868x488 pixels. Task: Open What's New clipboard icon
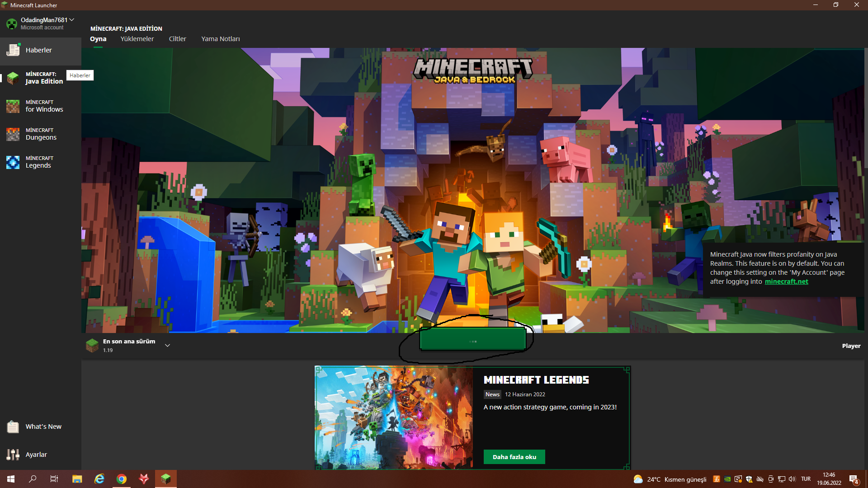point(13,427)
